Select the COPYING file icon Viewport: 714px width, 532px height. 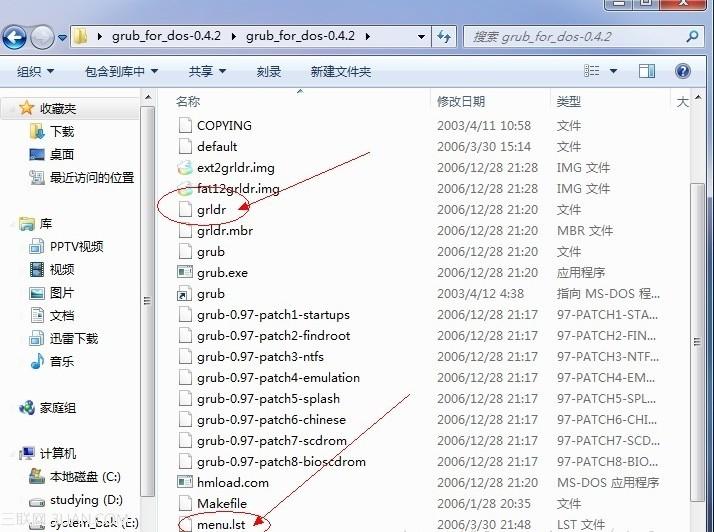pyautogui.click(x=185, y=125)
